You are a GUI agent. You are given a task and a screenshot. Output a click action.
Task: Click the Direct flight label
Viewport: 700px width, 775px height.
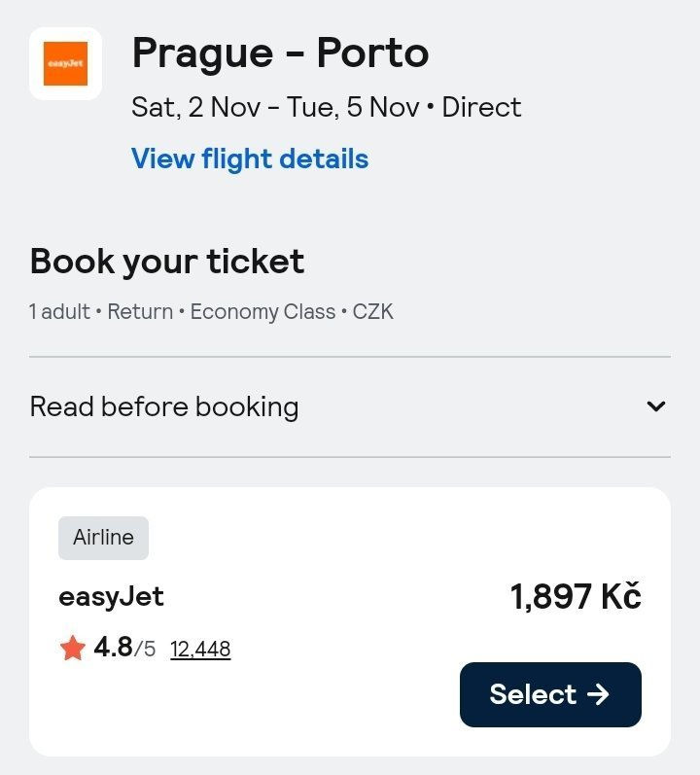(481, 107)
